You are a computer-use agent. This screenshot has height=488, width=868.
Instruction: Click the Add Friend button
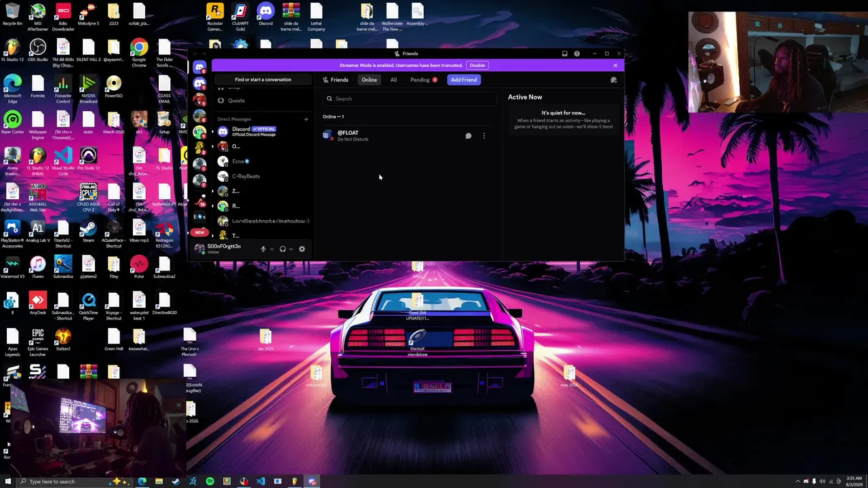[x=464, y=80]
